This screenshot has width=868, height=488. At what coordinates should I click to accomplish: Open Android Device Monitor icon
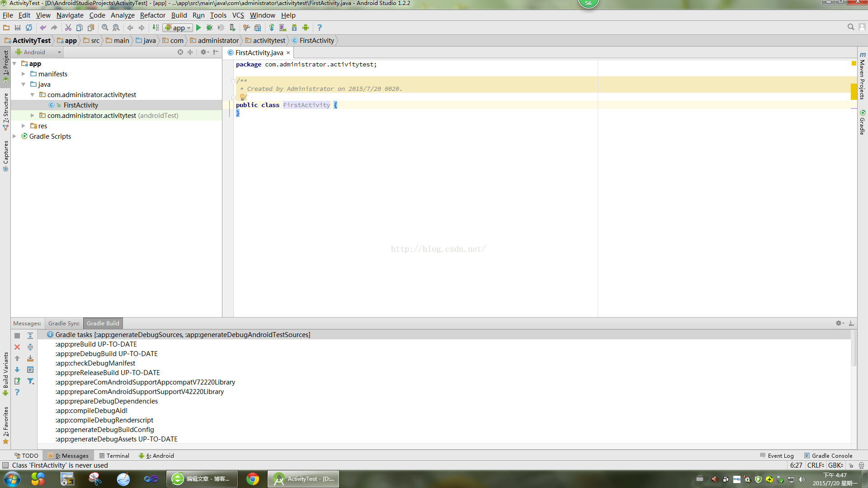306,28
